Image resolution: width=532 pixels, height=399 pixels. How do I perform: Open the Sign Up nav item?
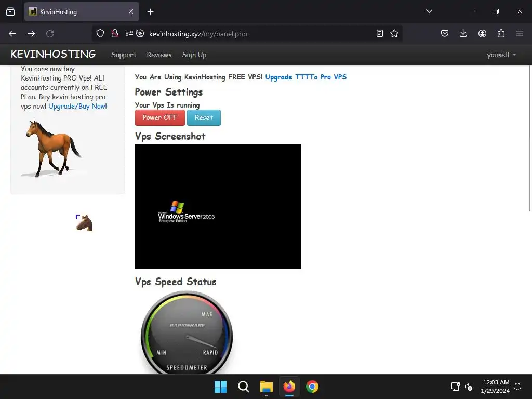click(x=194, y=55)
